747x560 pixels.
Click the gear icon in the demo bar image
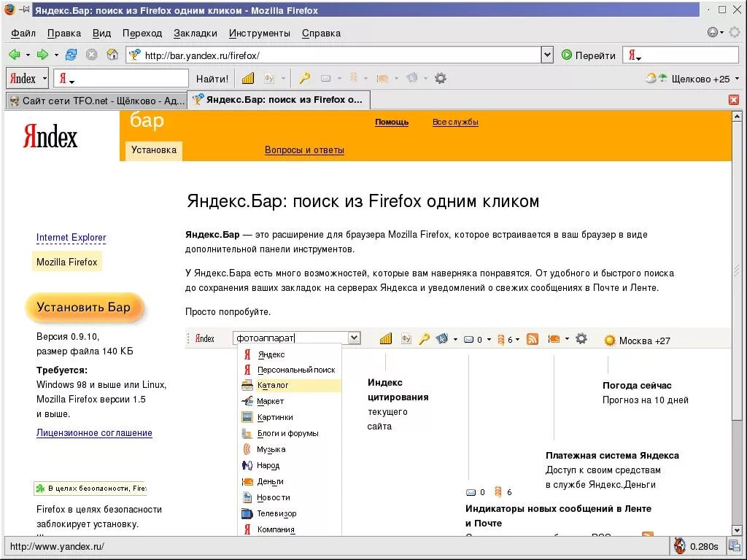click(x=581, y=339)
